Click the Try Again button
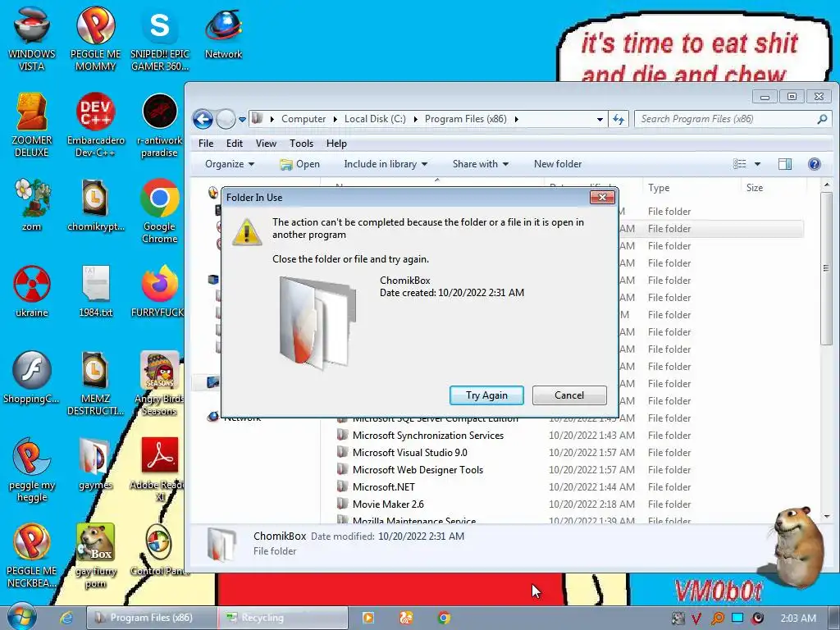This screenshot has height=630, width=840. point(486,395)
